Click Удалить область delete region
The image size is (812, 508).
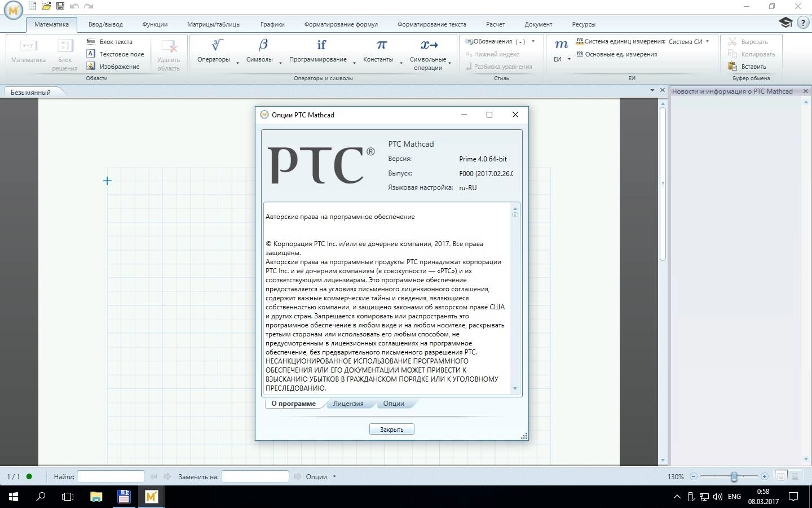(169, 55)
